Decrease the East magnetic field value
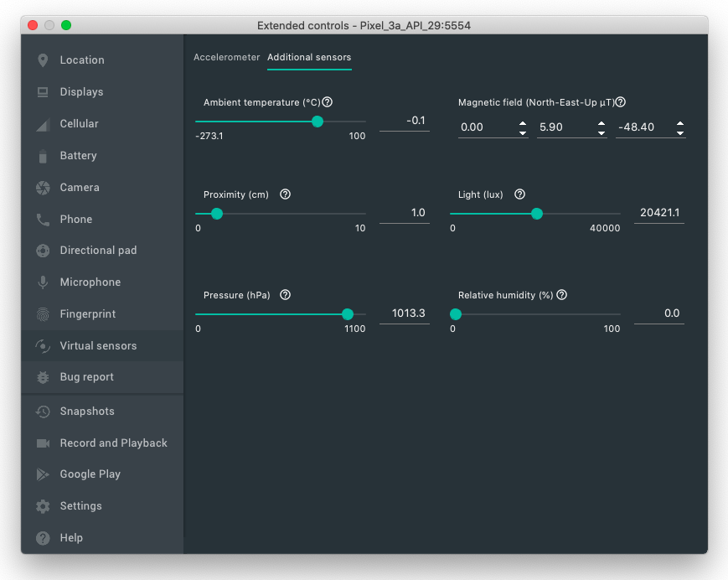This screenshot has width=728, height=580. point(602,132)
